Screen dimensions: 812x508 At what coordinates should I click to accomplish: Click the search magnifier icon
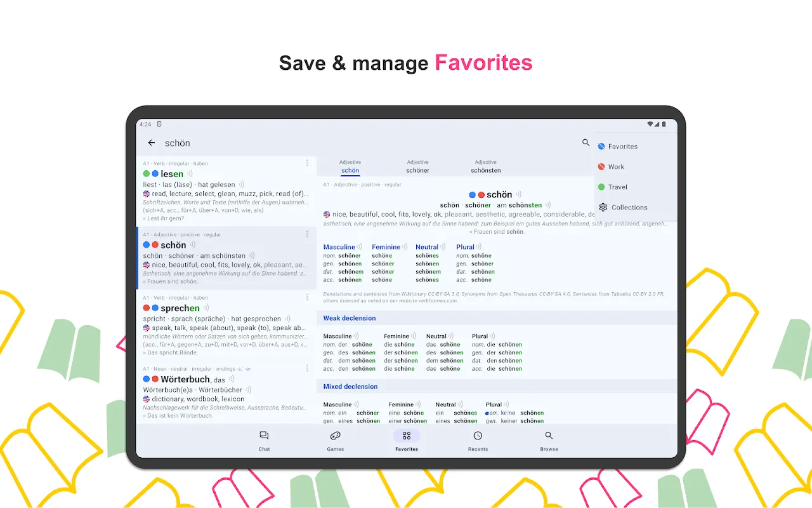point(586,143)
